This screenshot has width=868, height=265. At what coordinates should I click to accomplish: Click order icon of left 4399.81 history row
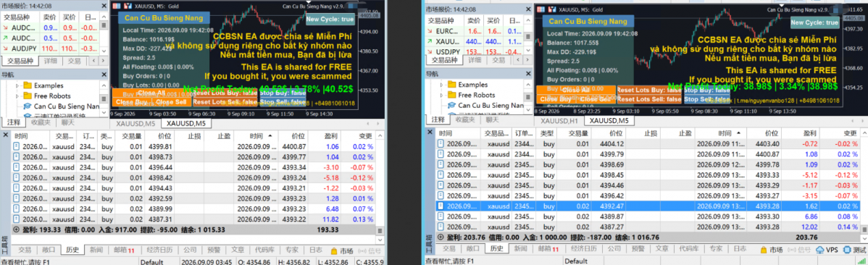point(16,146)
